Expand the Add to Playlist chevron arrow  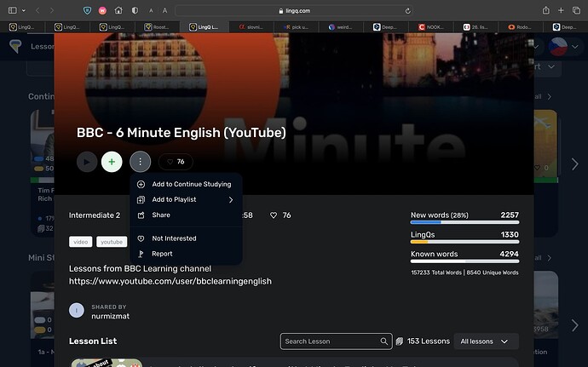click(x=231, y=200)
